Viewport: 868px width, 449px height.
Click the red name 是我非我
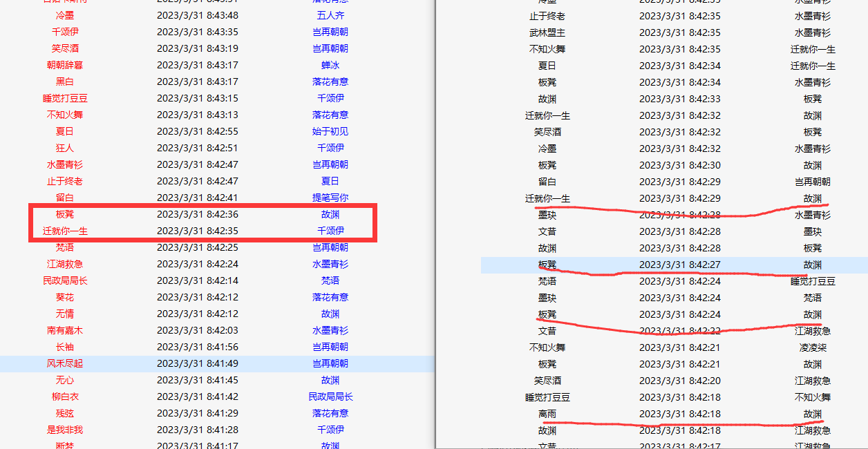[x=65, y=430]
